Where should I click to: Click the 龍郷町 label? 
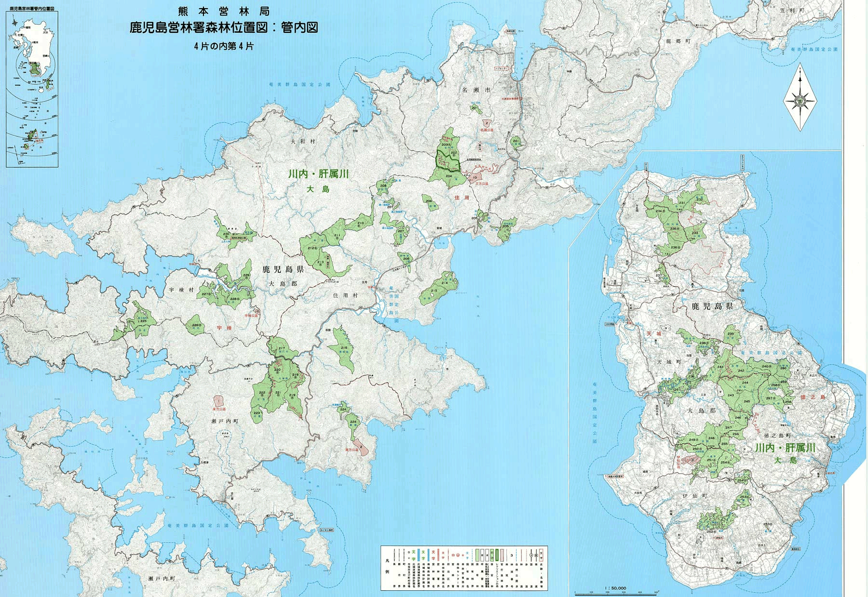pos(678,41)
